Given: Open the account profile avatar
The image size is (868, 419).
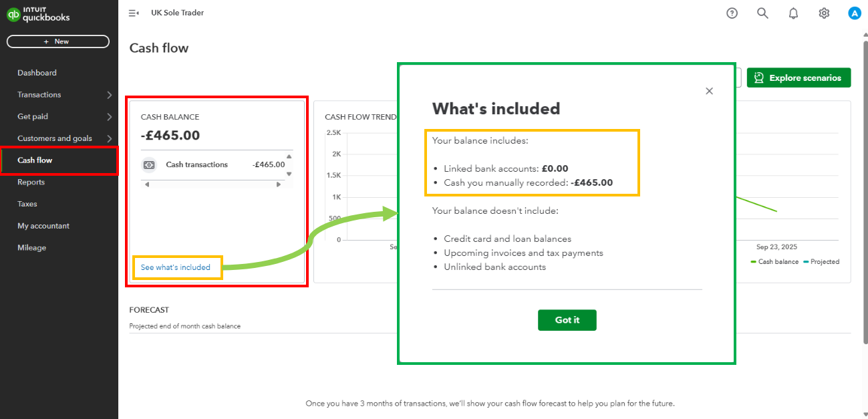Looking at the screenshot, I should 854,13.
